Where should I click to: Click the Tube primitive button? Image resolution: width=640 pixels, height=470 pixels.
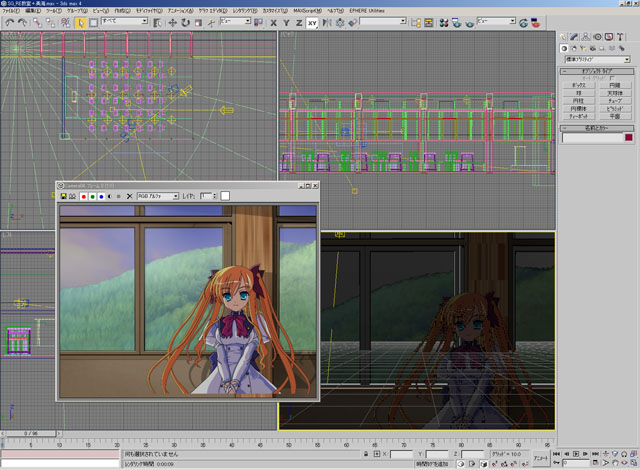click(615, 101)
